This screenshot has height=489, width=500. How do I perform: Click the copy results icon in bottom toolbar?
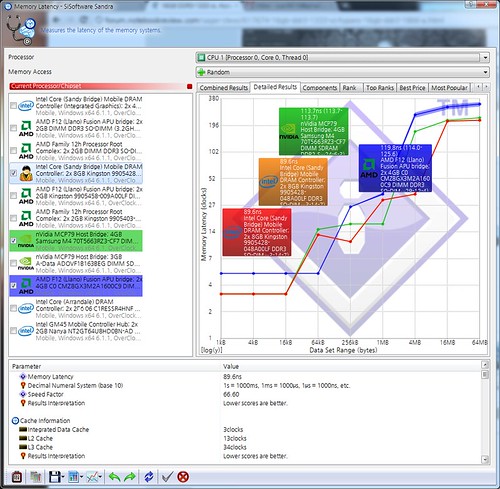[x=36, y=477]
